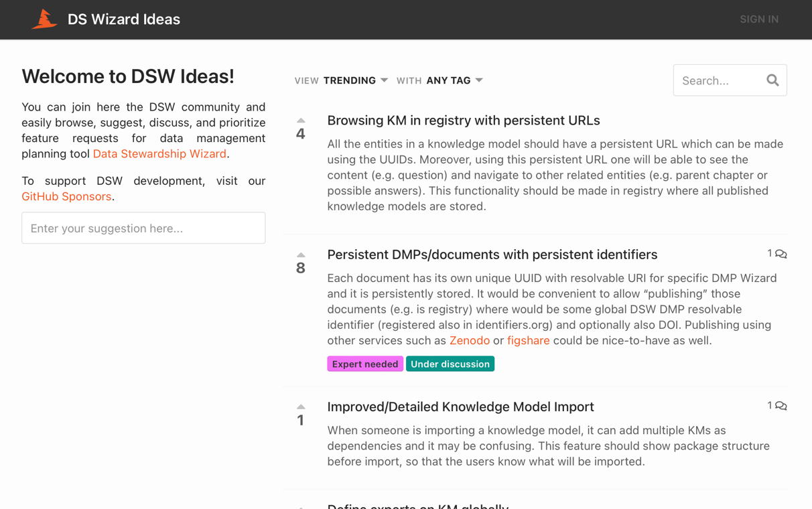Open the Data Stewardship Wizard link
Viewport: 812px width, 509px height.
[x=159, y=154]
